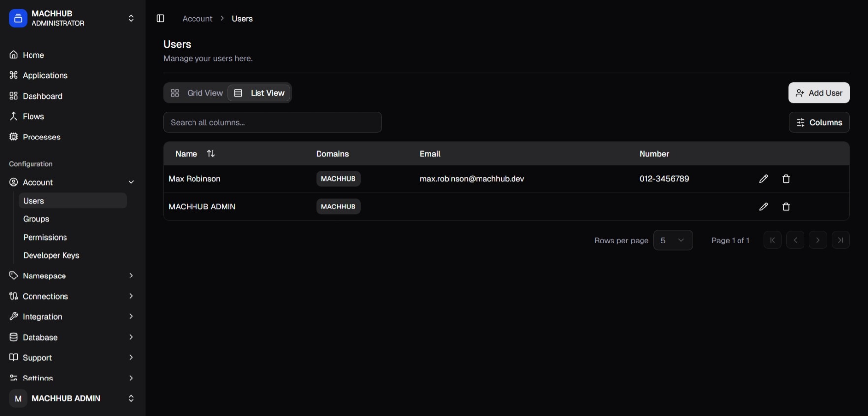This screenshot has height=416, width=868.
Task: Collapse the Account section
Action: [x=72, y=182]
